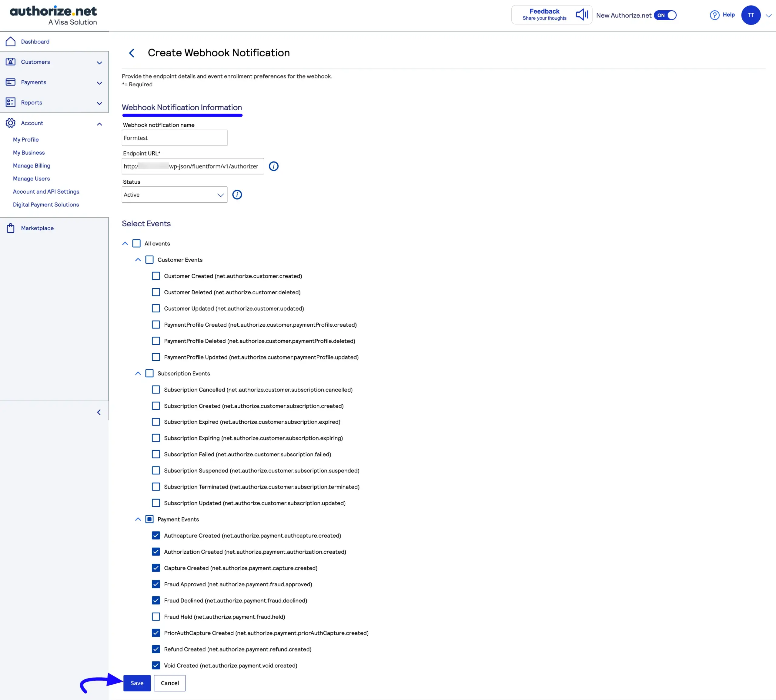Save the webhook notification
This screenshot has height=700, width=776.
(137, 683)
